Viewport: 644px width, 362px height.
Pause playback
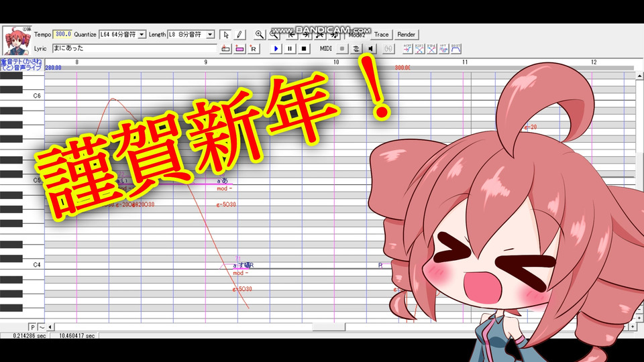(x=290, y=49)
